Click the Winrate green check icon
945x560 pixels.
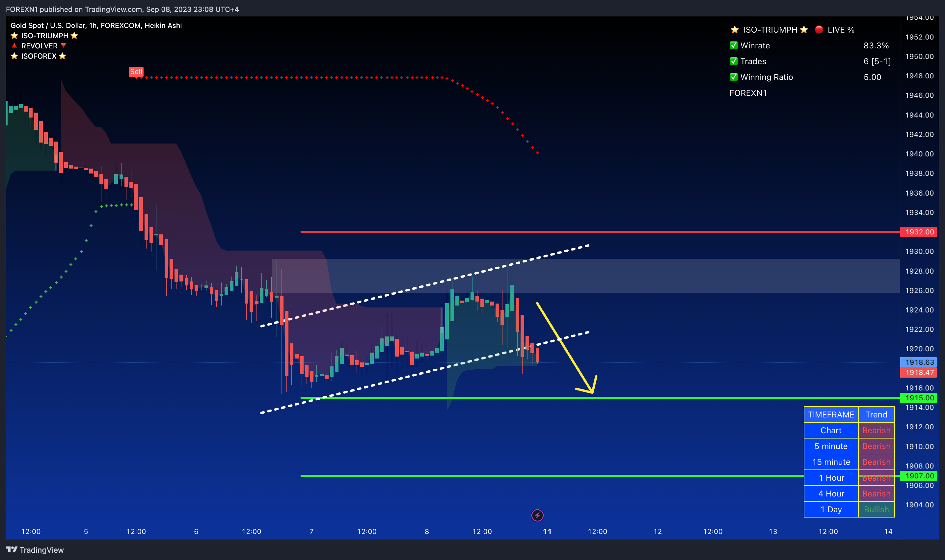pos(734,45)
